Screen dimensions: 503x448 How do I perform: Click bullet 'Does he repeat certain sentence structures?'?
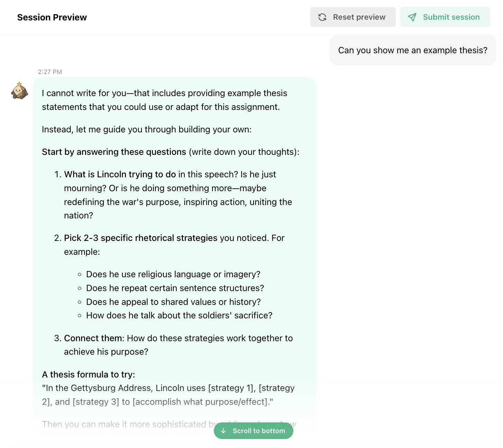(x=175, y=288)
